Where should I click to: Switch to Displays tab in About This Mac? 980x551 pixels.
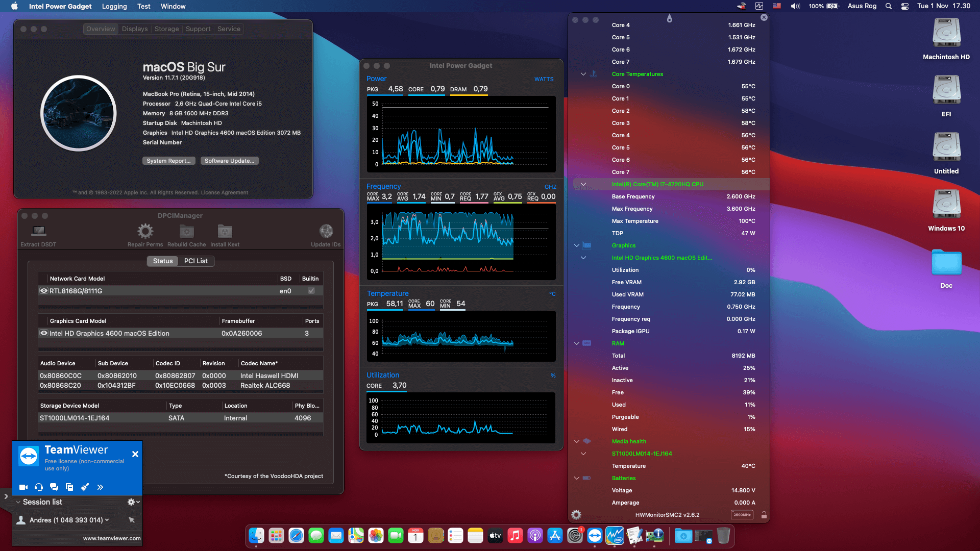[135, 29]
